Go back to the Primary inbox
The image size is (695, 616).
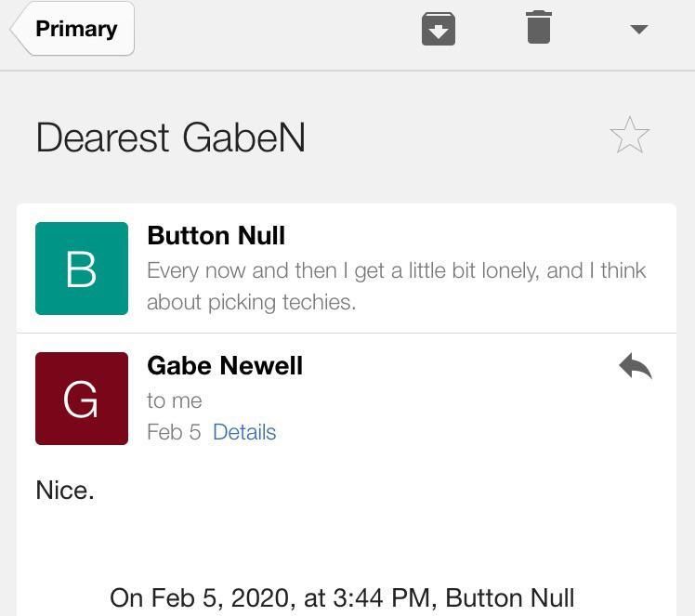click(74, 29)
